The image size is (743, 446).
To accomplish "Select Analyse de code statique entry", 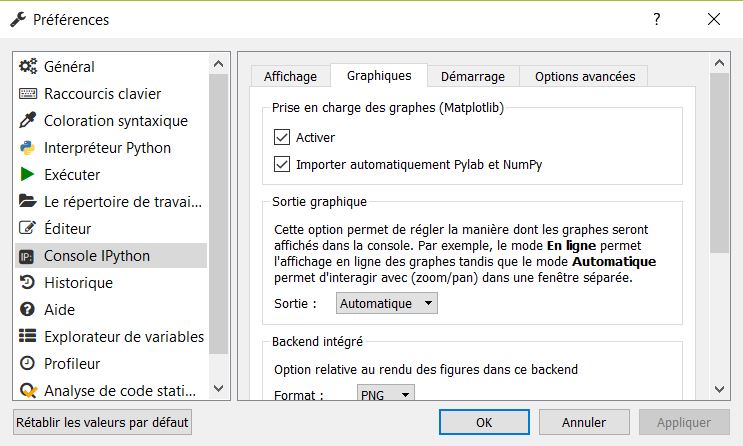I will (111, 391).
